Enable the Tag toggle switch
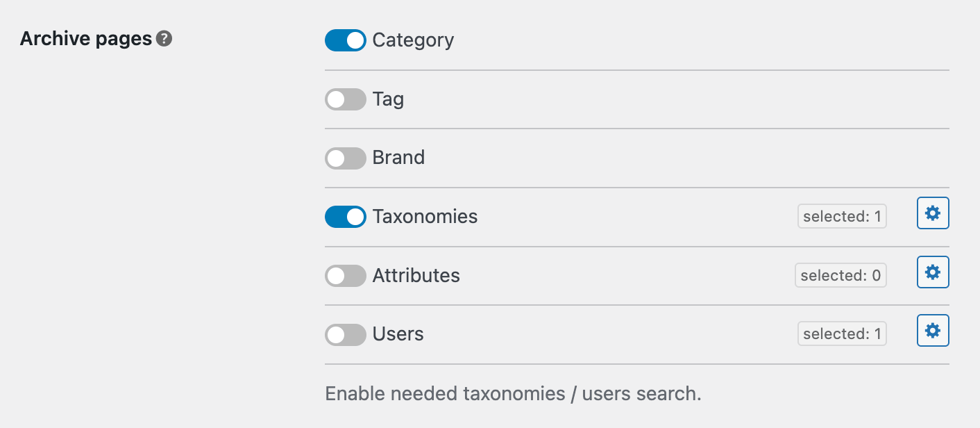Viewport: 980px width, 428px height. pos(345,99)
